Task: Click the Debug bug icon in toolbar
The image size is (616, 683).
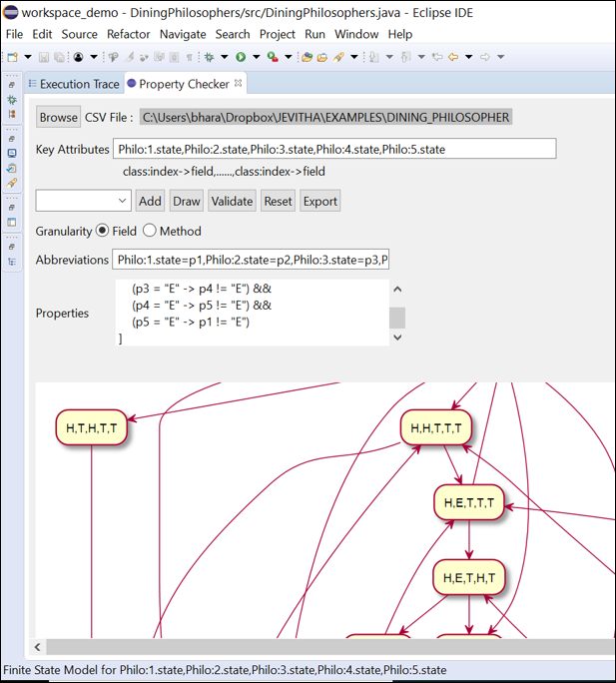Action: pyautogui.click(x=210, y=57)
